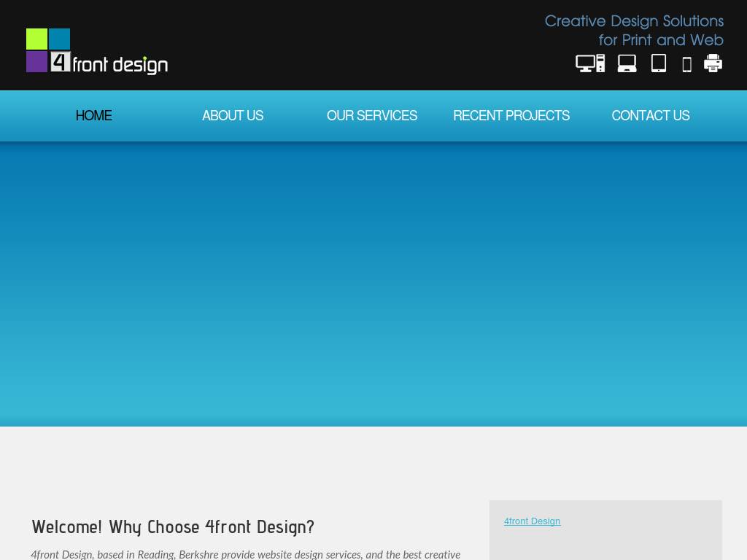Click the desktop computer icon in header
The width and height of the screenshot is (747, 560).
(589, 63)
